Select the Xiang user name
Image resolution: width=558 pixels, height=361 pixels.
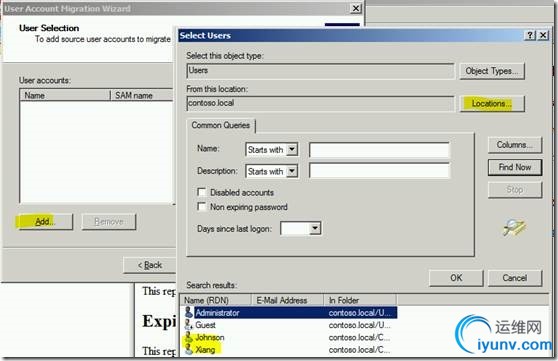pos(205,349)
